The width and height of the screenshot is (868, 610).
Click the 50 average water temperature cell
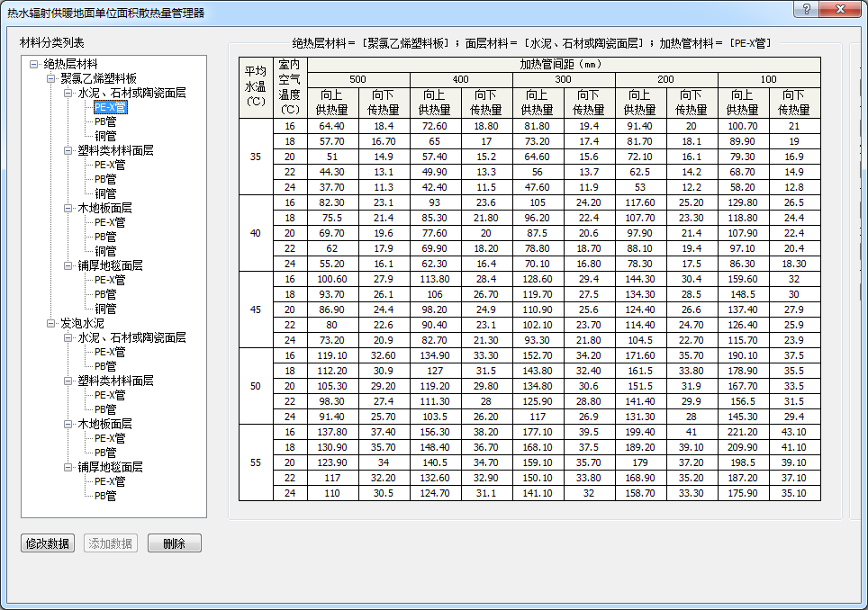point(256,385)
